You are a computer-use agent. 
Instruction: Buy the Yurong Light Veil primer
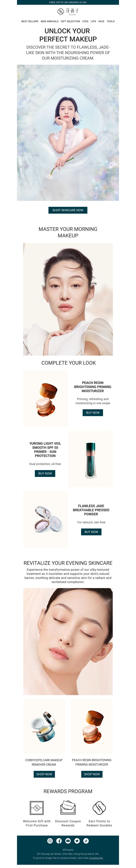pyautogui.click(x=45, y=474)
